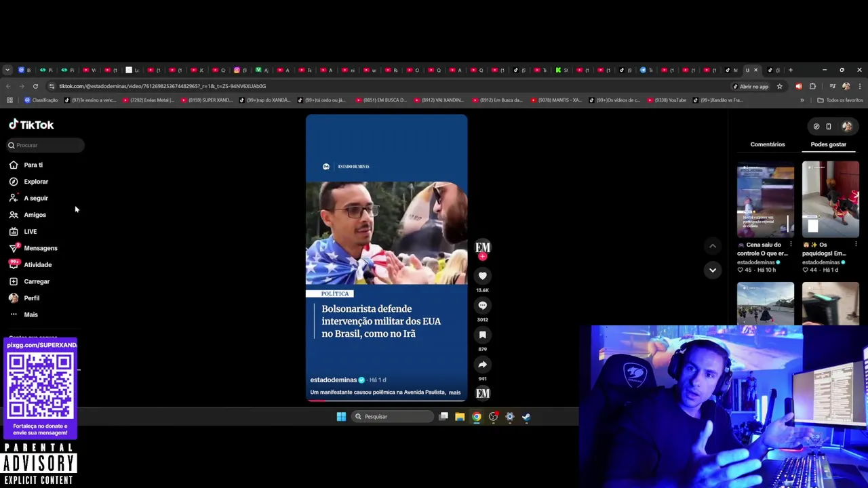Follow Estado de Minas via EM avatar
This screenshot has height=488, width=868.
482,248
